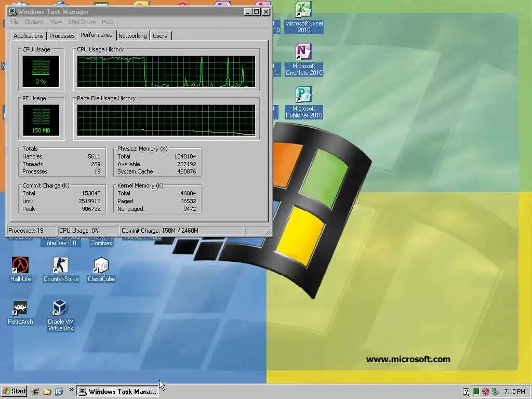Click Physical Memory Total 1048104

[x=185, y=156]
